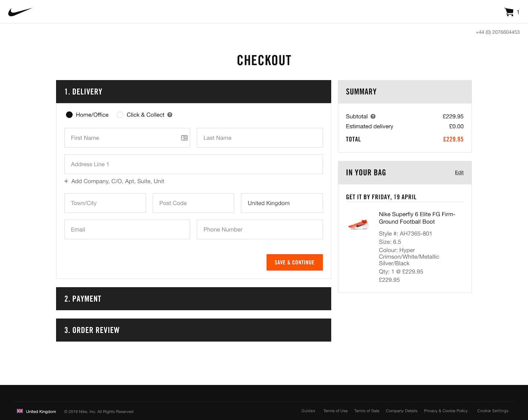Focus the First Name input field
Screen dimensions: 528x420
pos(127,138)
